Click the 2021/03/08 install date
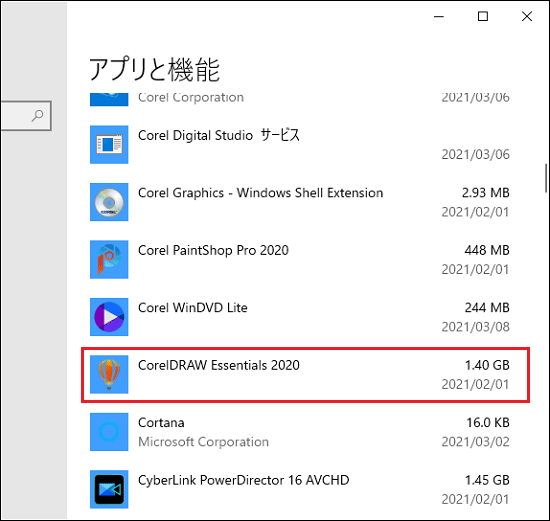The height and width of the screenshot is (521, 550). 475,327
